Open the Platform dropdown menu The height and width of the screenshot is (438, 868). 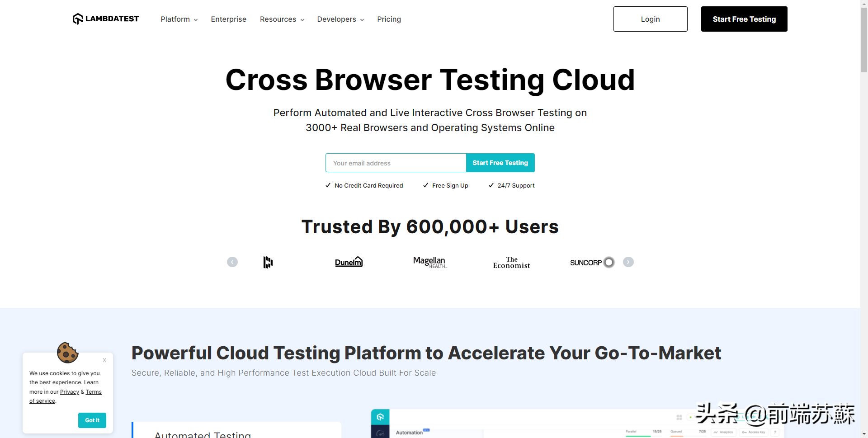(179, 19)
